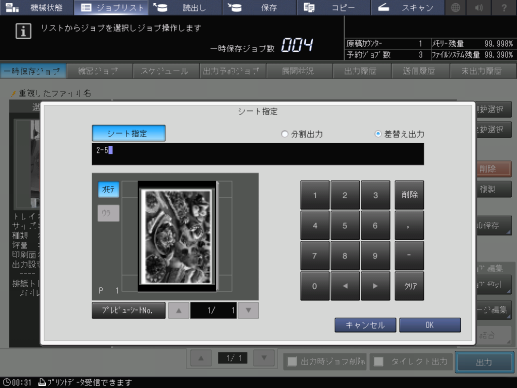
Task: Open help with the question mark icon
Action: [504, 7]
